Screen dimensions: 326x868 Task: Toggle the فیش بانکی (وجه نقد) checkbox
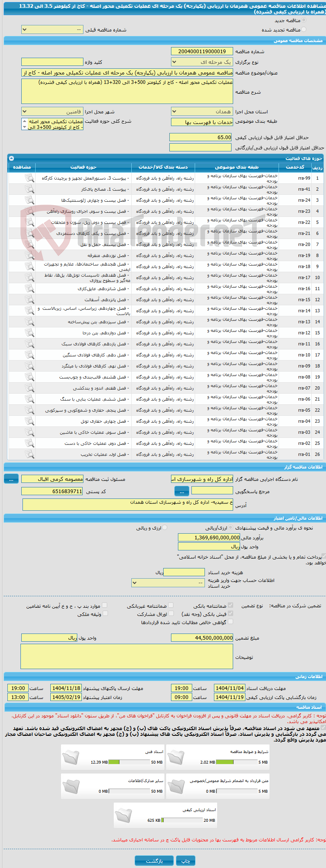(x=230, y=613)
